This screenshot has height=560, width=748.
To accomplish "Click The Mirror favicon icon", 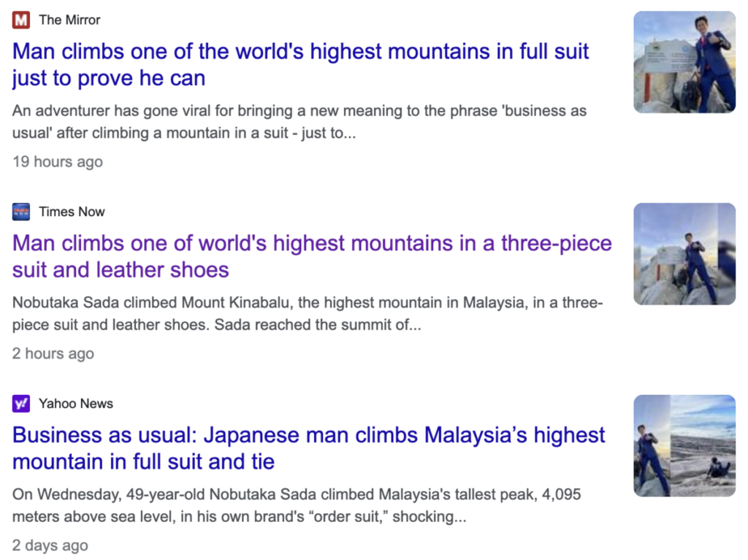I will tap(21, 20).
